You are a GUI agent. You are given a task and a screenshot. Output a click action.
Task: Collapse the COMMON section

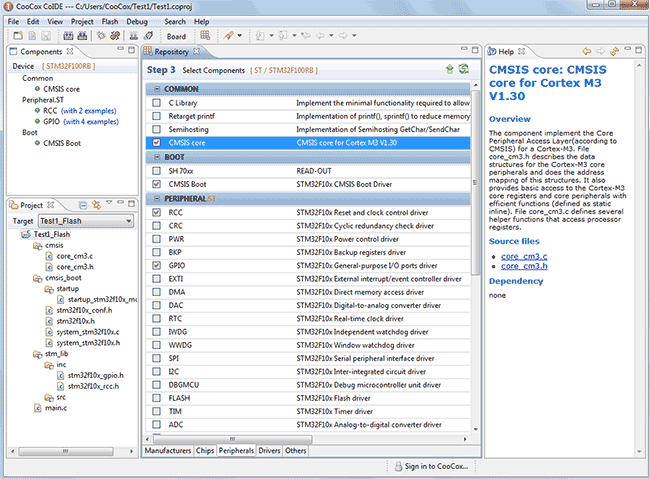point(157,89)
